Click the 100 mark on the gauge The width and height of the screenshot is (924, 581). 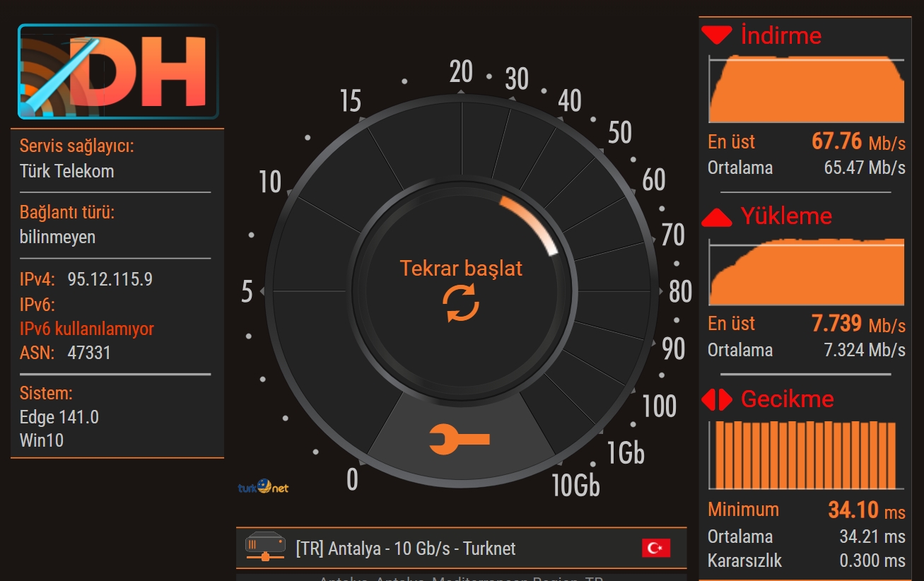click(x=659, y=406)
